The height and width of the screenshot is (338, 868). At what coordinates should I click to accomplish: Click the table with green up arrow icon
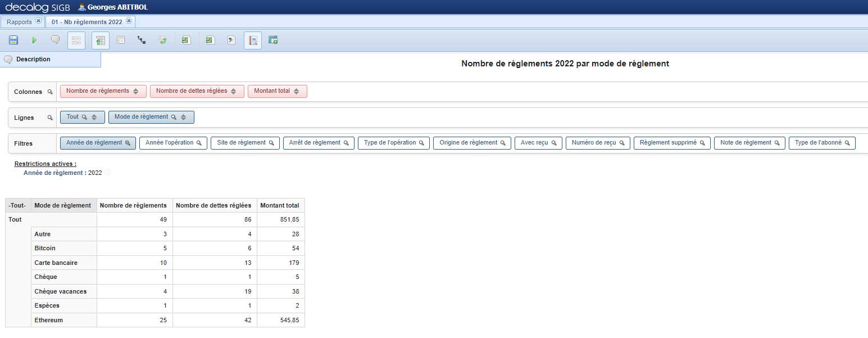[x=101, y=40]
